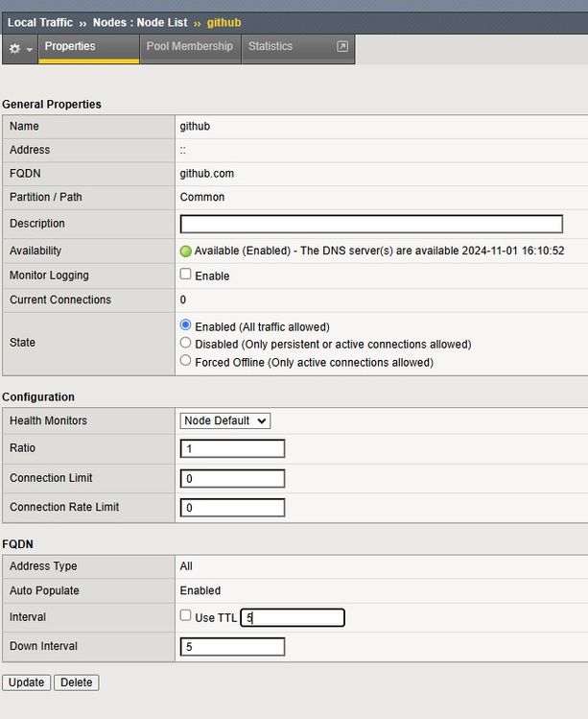Click the Connection Limit field
588x719 pixels.
232,478
